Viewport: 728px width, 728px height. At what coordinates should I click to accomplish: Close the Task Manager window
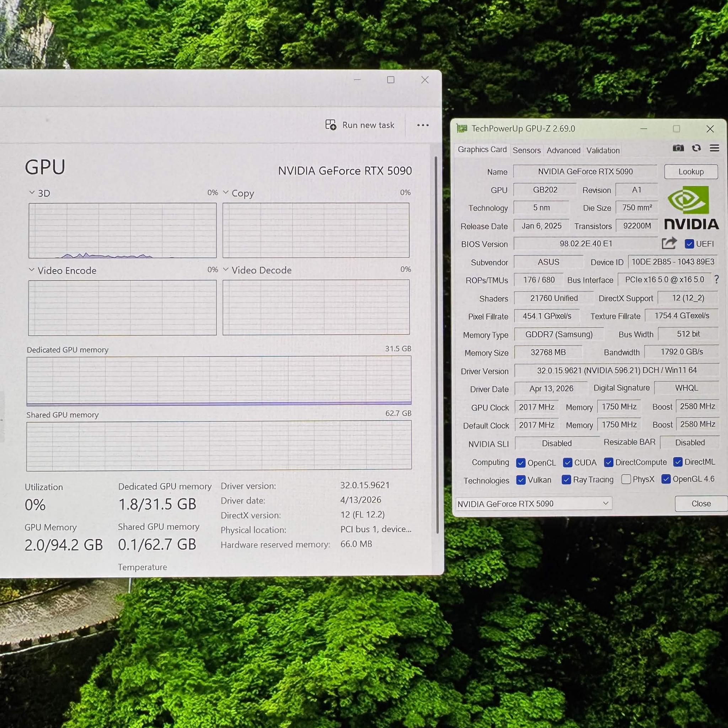click(x=425, y=80)
